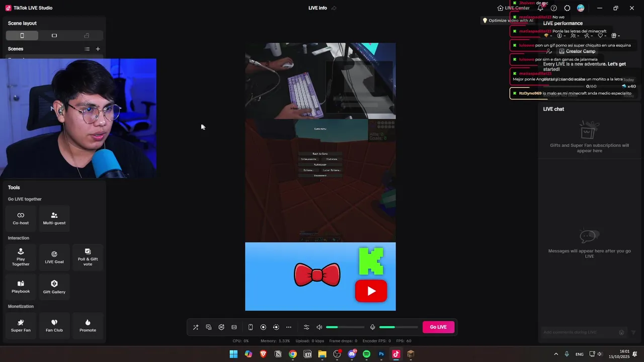Click the Upload kbps status text
644x362 pixels.
click(310, 341)
